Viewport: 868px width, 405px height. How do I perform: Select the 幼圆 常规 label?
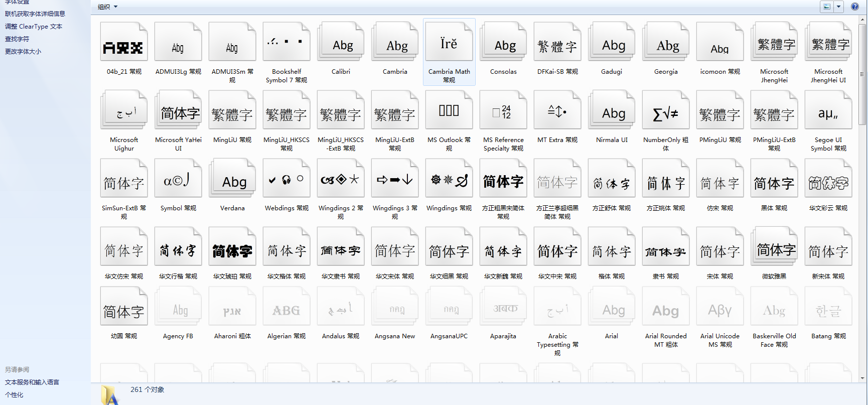tap(124, 336)
